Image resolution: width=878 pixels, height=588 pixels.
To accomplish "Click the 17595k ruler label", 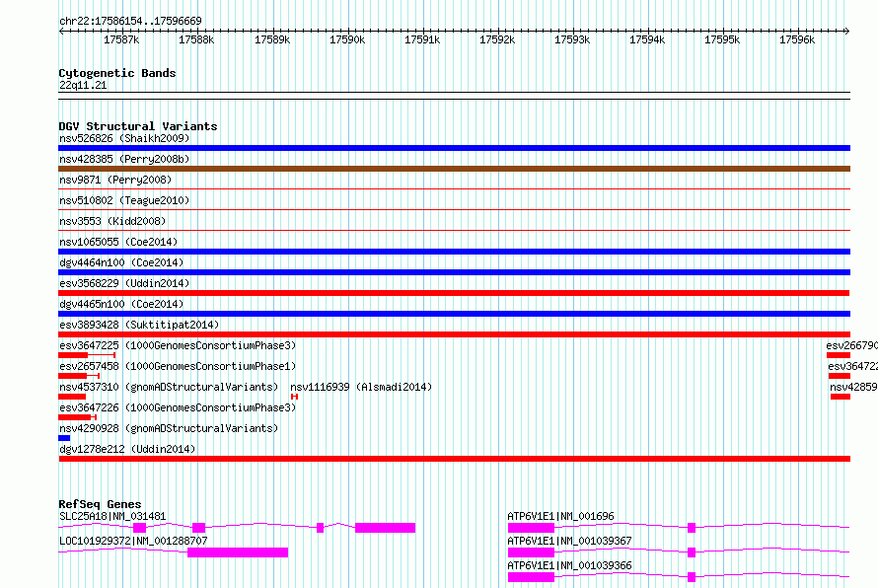I will click(722, 39).
